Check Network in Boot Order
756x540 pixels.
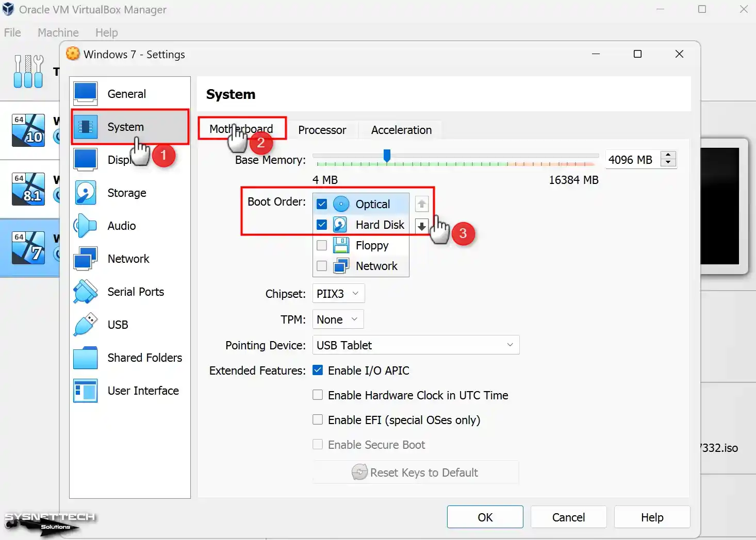click(322, 266)
